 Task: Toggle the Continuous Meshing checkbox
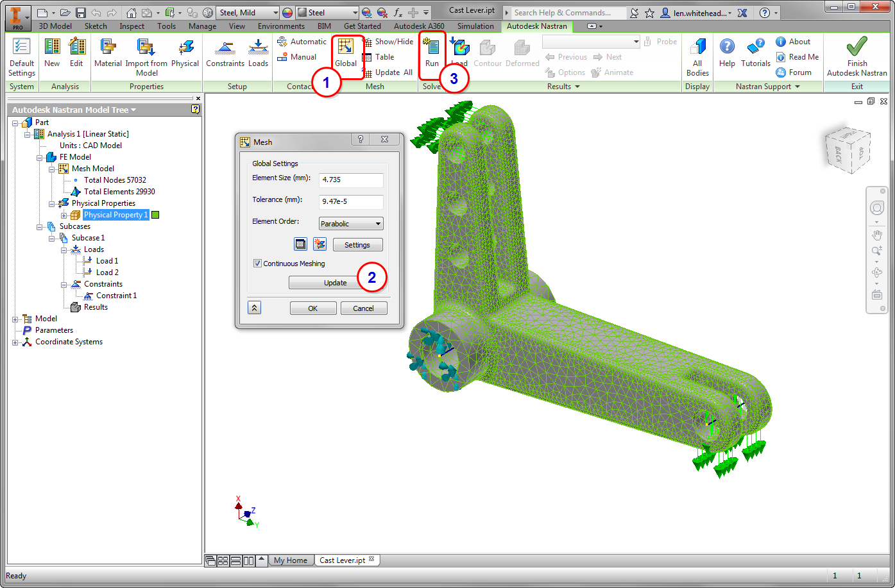pyautogui.click(x=257, y=264)
